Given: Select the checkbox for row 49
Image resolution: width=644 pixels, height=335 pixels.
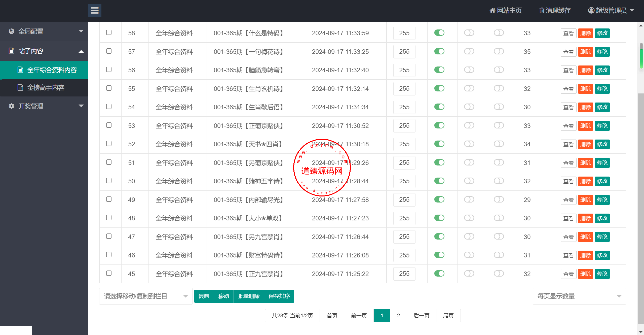Looking at the screenshot, I should click(x=109, y=199).
